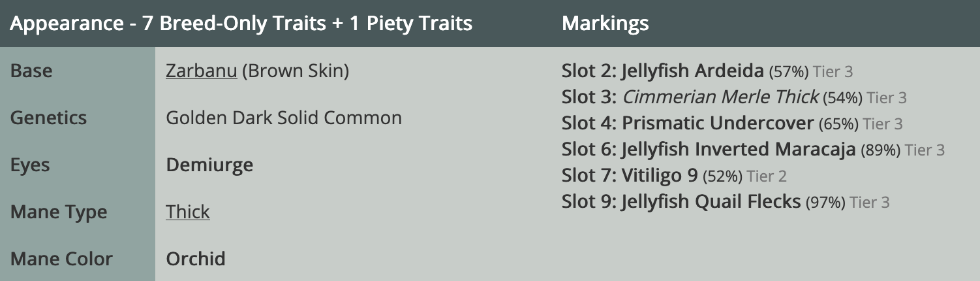980x281 pixels.
Task: Click the Genetics row label
Action: click(x=48, y=118)
